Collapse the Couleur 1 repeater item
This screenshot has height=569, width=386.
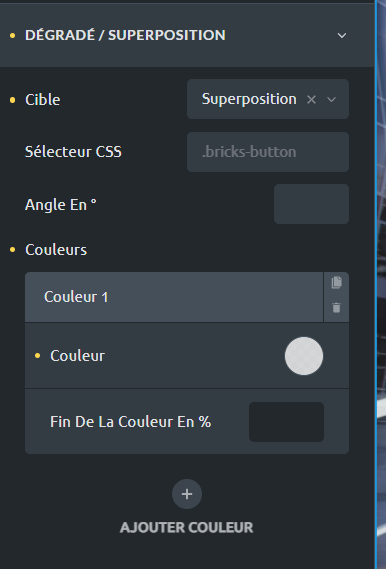click(174, 297)
